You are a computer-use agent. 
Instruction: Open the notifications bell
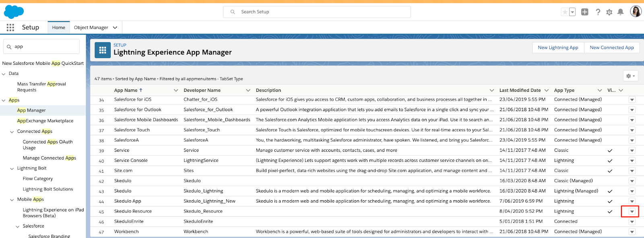[x=621, y=12]
